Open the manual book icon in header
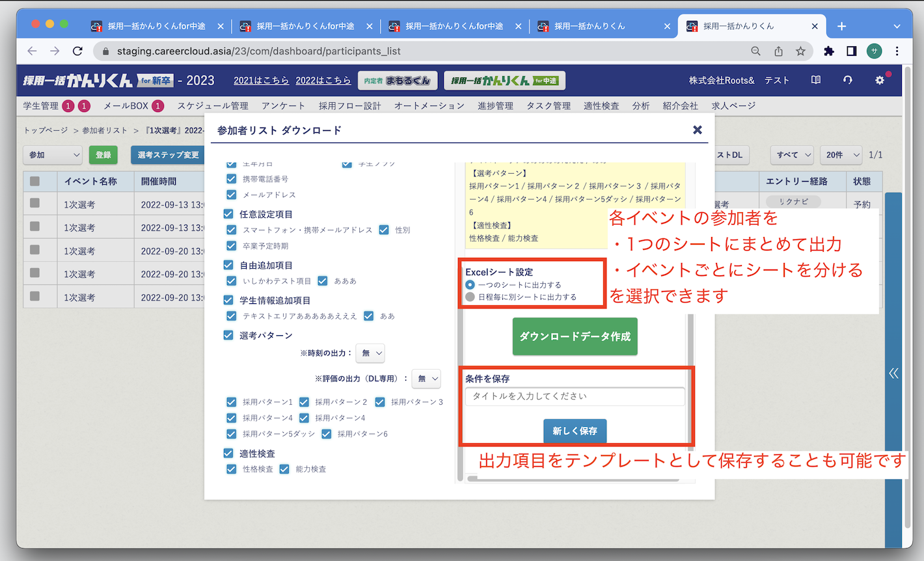The image size is (924, 561). pos(816,80)
